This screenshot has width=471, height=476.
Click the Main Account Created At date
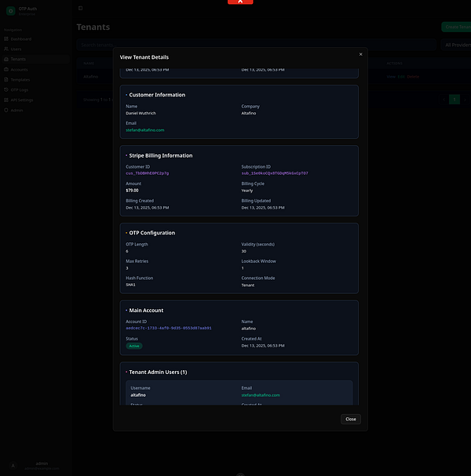(x=263, y=346)
